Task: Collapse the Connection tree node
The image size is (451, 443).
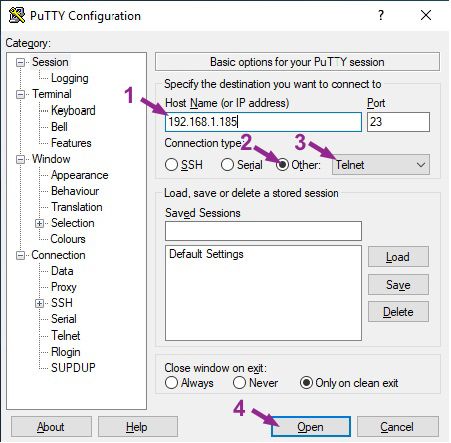Action: click(x=20, y=256)
